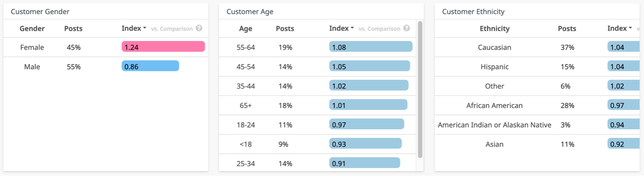Click the Asian 0.92 index bar
The image size is (644, 177).
point(624,144)
